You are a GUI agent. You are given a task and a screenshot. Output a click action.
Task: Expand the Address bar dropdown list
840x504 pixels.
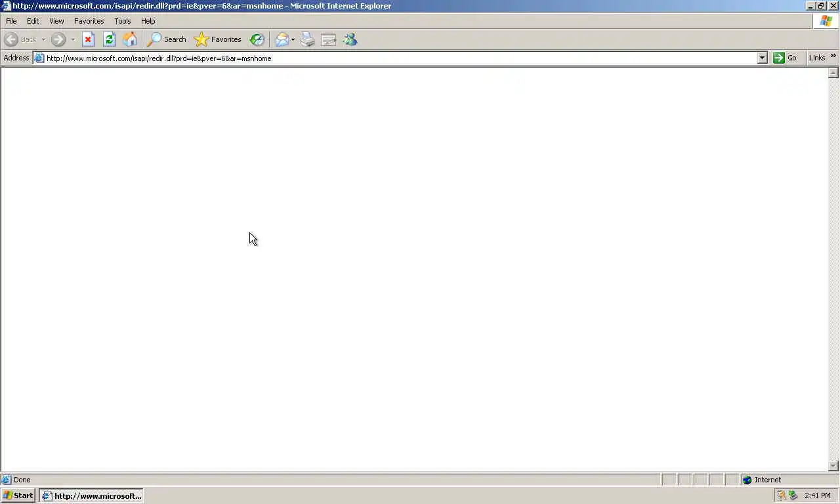pos(762,58)
